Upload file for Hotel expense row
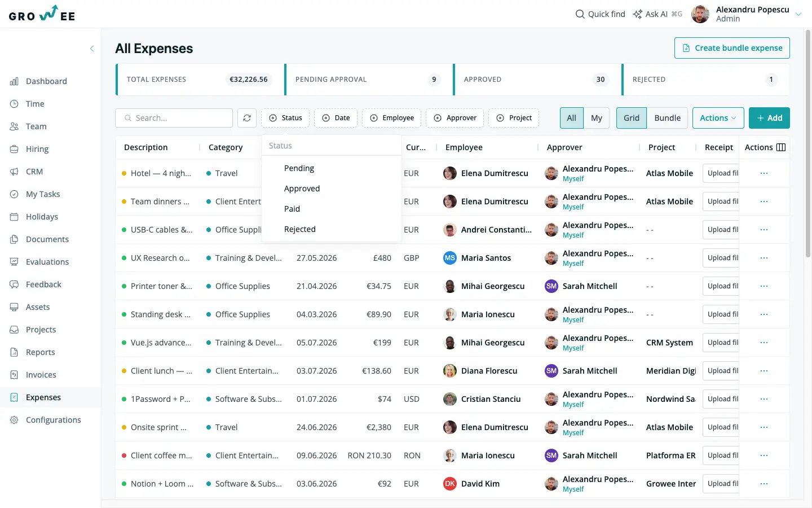Screen dimensions: 812x508 pos(721,173)
